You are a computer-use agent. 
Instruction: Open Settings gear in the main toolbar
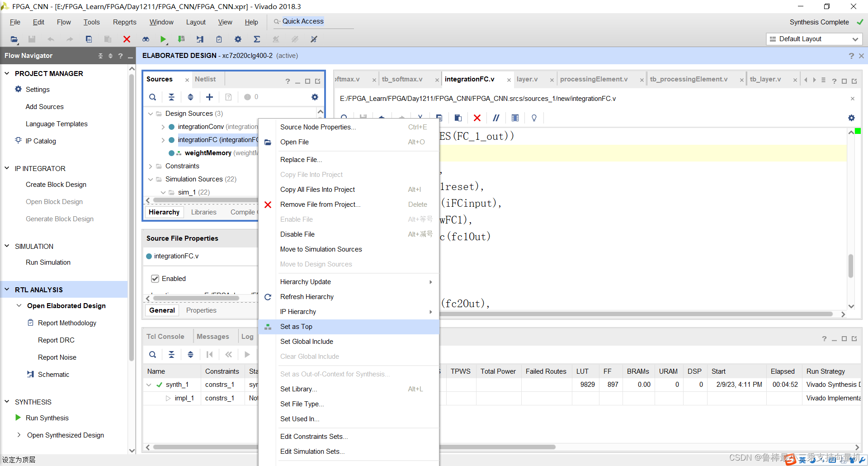[238, 39]
